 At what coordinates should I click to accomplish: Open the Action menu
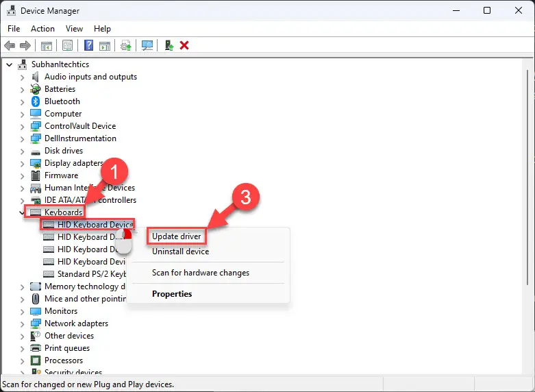42,29
